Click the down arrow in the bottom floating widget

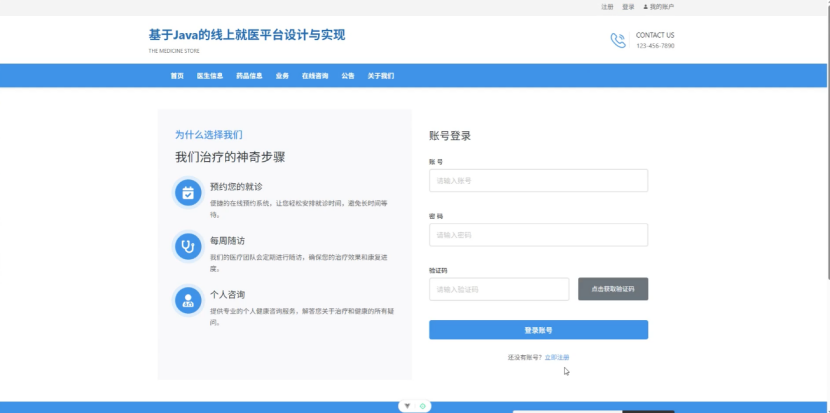point(407,406)
